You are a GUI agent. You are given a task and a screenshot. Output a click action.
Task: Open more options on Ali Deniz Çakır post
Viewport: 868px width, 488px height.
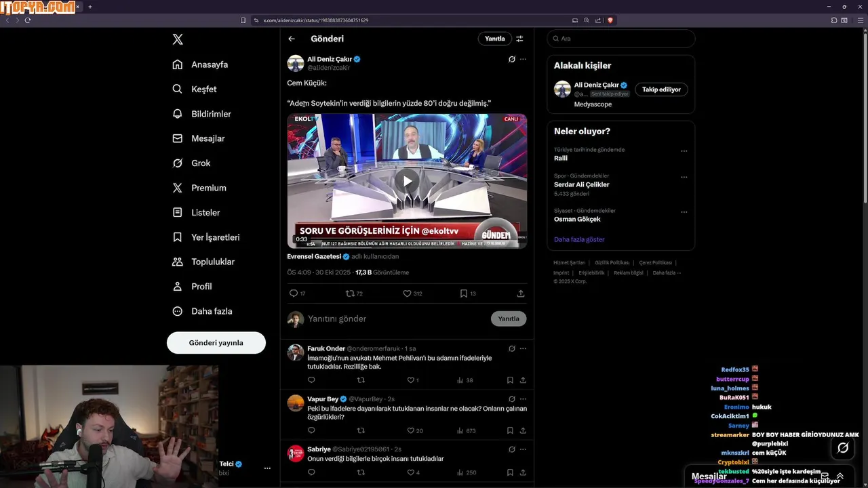coord(523,59)
